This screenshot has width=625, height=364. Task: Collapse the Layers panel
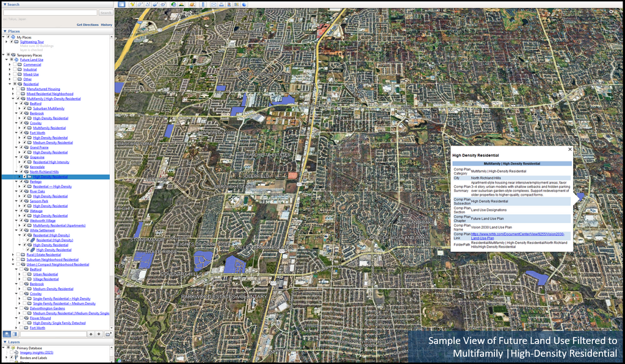point(5,341)
